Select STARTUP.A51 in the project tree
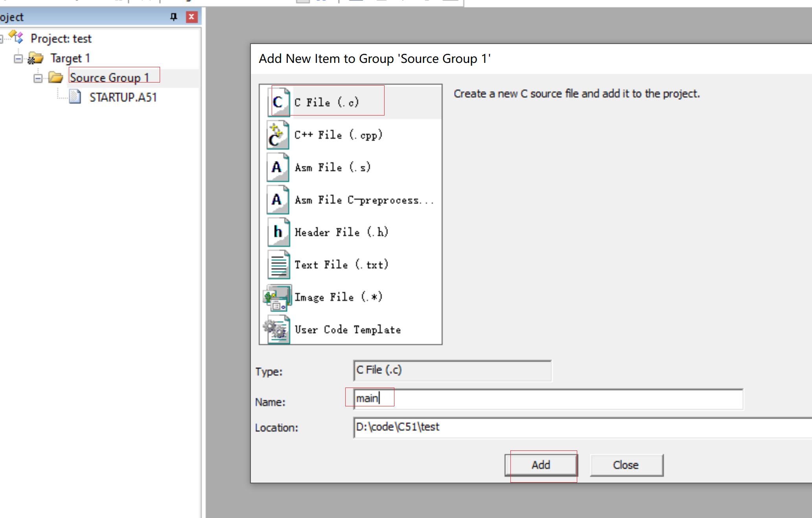The width and height of the screenshot is (812, 518). (123, 97)
